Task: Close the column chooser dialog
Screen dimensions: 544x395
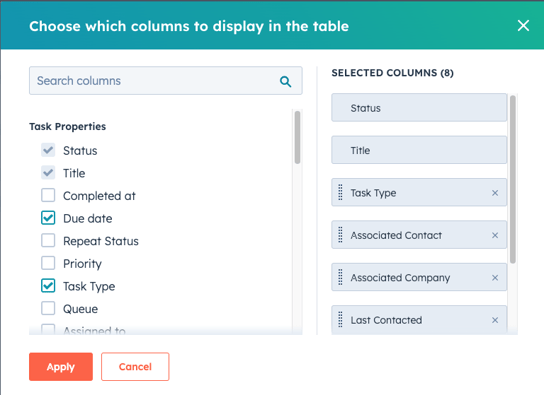Action: pos(523,26)
